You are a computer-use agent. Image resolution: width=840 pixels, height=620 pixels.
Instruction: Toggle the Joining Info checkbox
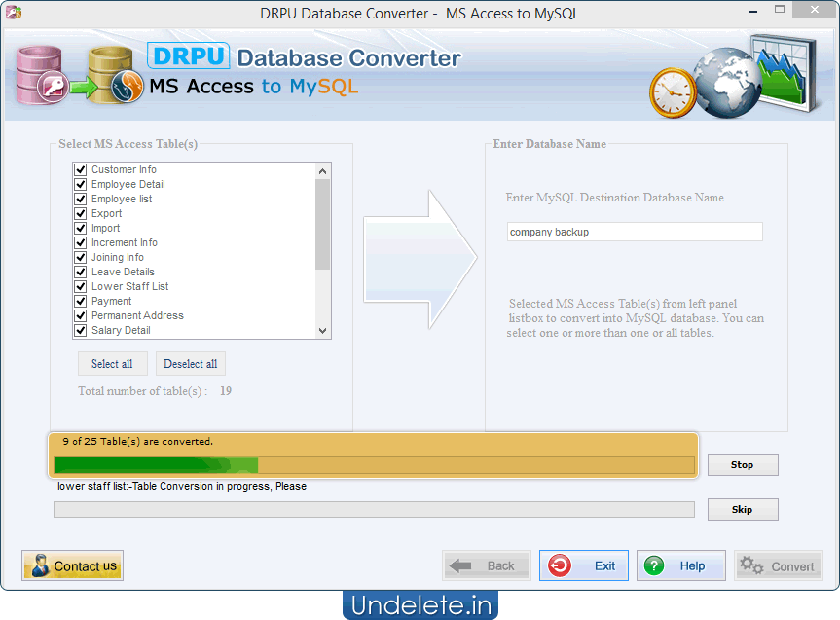pos(81,257)
